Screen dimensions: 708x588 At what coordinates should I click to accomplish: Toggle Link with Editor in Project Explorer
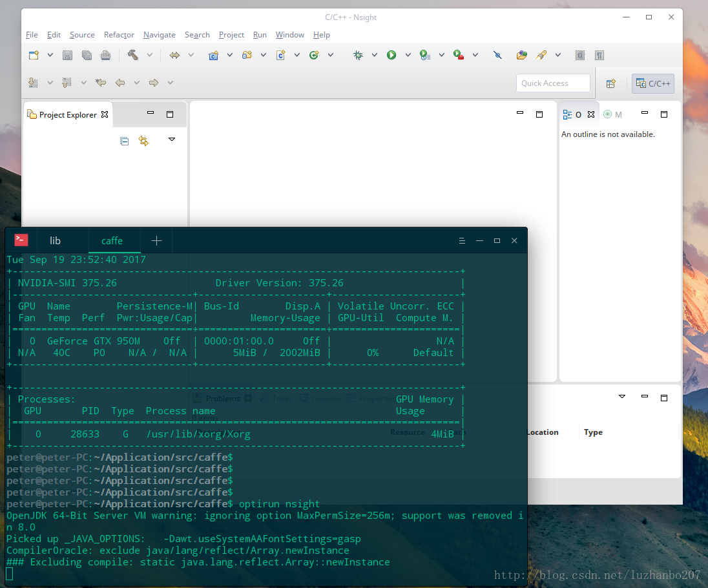pos(143,142)
